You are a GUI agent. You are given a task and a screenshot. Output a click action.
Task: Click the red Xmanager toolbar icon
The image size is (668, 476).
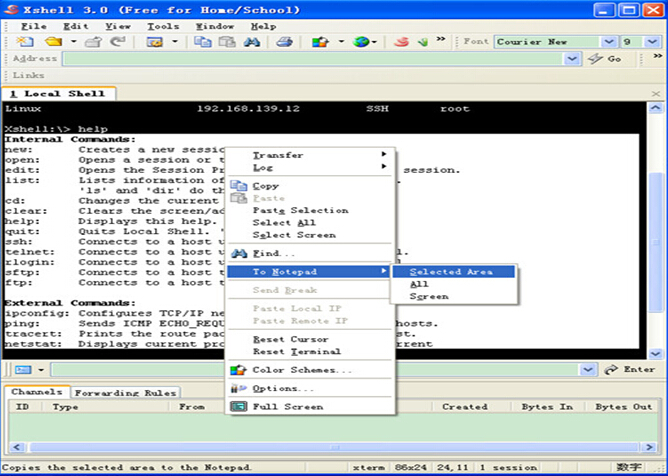click(x=401, y=42)
